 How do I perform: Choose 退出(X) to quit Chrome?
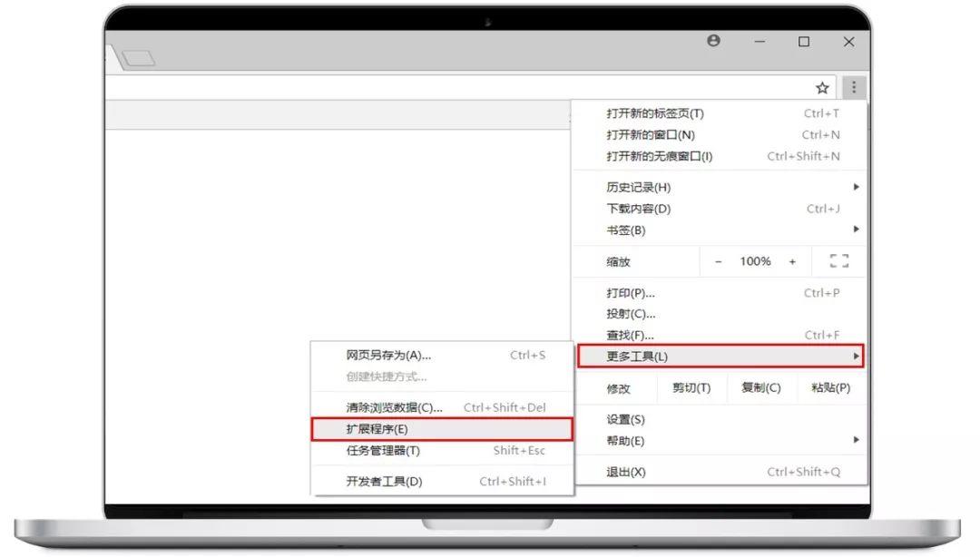pos(720,472)
